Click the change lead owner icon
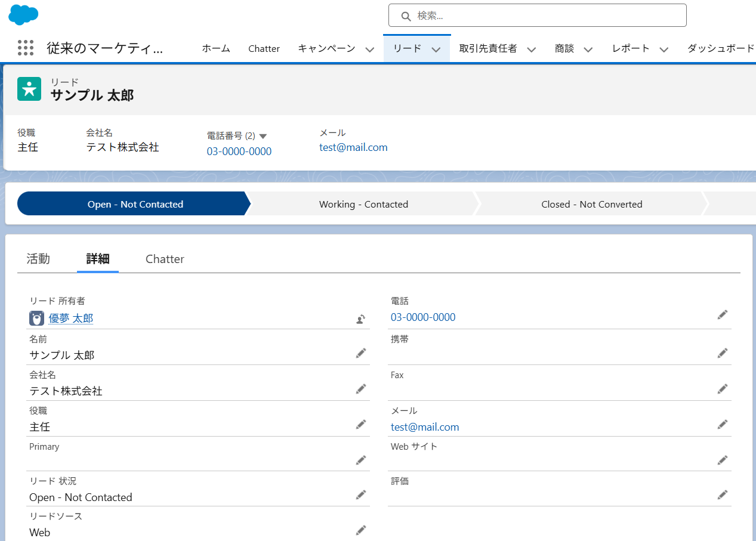Image resolution: width=756 pixels, height=541 pixels. point(360,319)
